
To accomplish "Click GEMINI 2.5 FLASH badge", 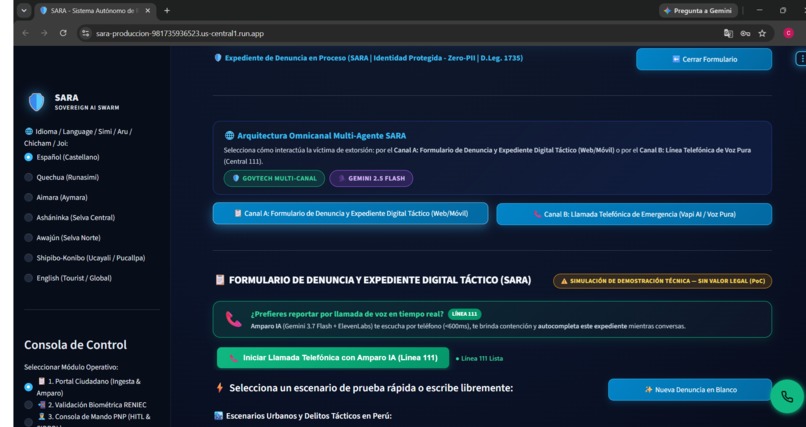I will [371, 178].
